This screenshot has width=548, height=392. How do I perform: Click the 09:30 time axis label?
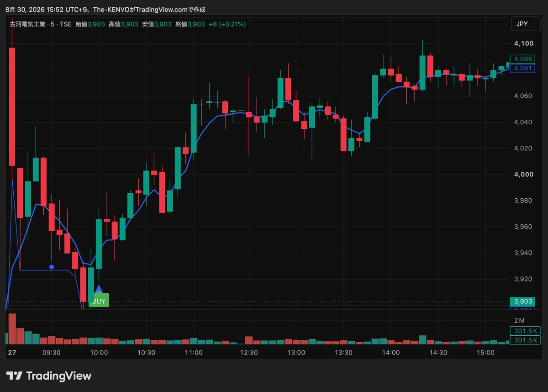pos(52,353)
